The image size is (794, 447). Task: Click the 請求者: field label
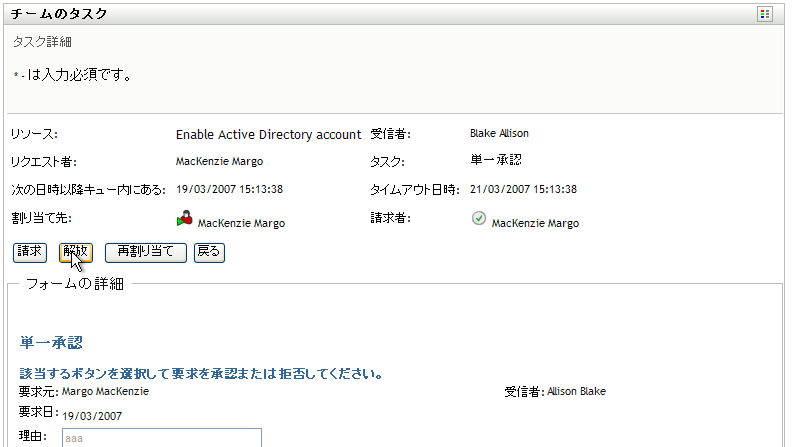(x=390, y=218)
